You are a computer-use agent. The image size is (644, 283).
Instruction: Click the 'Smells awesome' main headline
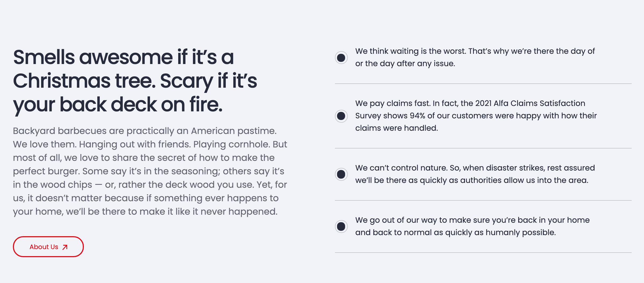tap(135, 81)
